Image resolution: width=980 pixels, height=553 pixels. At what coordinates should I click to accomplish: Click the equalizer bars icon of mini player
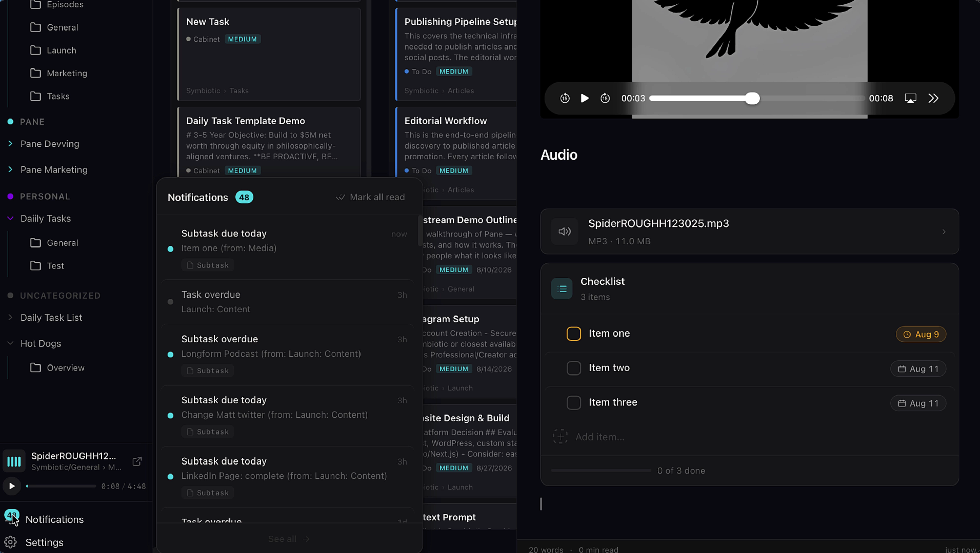tap(14, 461)
